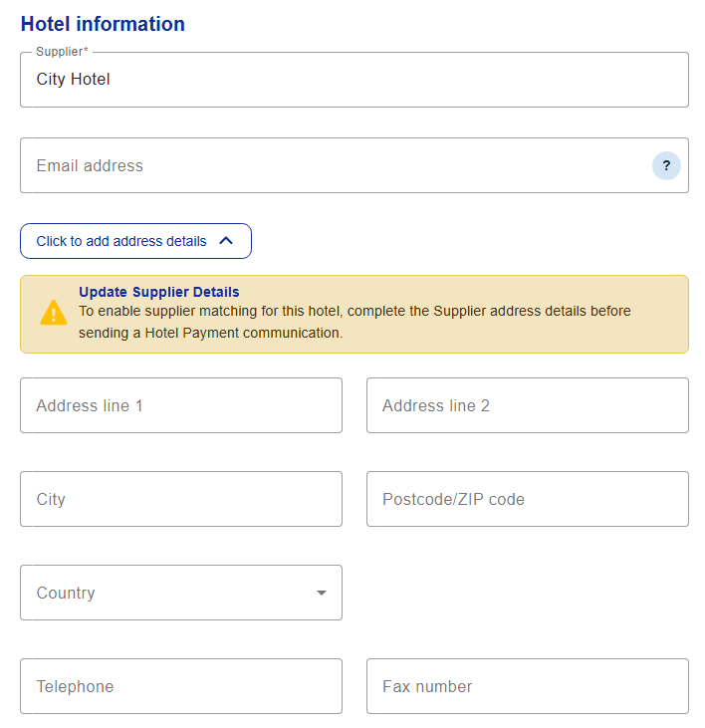Click the 'Hotel information' heading
This screenshot has height=728, width=705.
pos(103,24)
